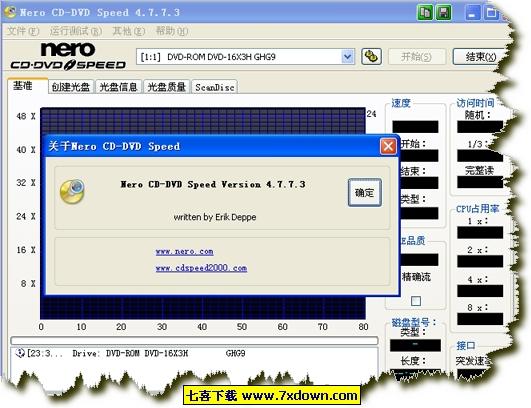Switch to the 光盘信息 tab
The width and height of the screenshot is (531, 408).
pyautogui.click(x=118, y=87)
